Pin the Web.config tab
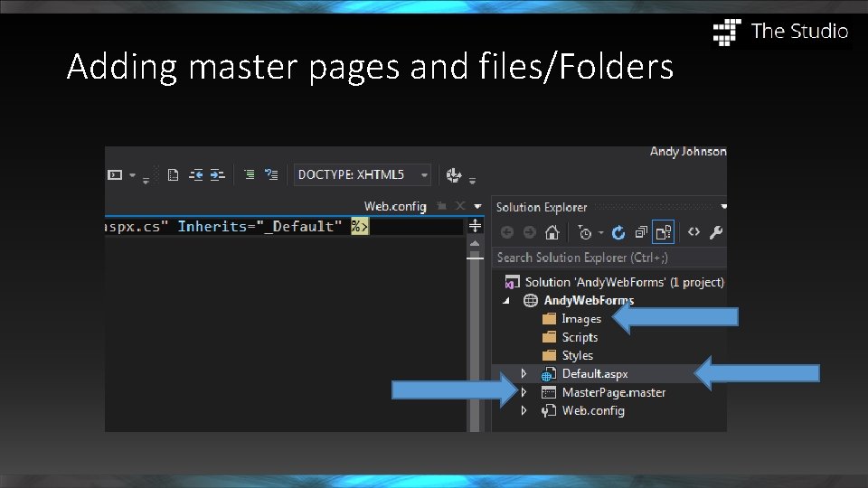 pyautogui.click(x=441, y=206)
